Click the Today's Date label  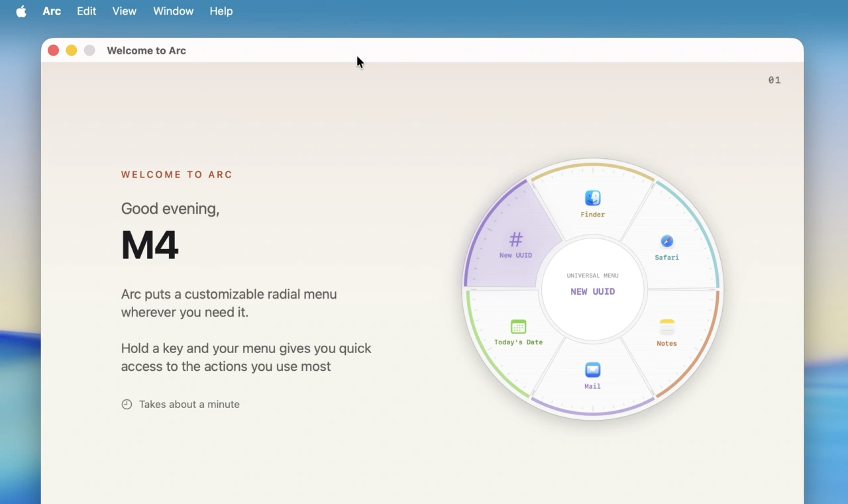click(518, 342)
